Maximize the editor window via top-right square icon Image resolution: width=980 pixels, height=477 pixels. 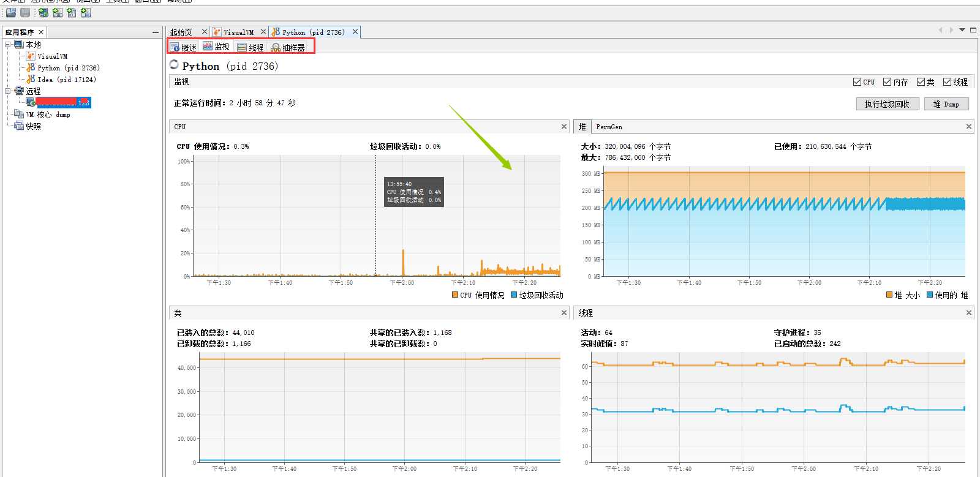973,29
